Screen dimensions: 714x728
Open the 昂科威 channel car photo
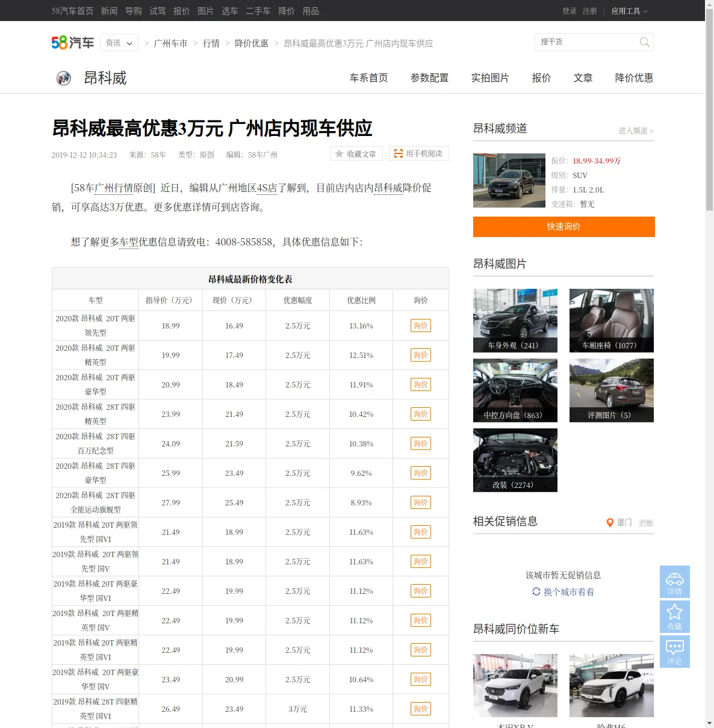pyautogui.click(x=509, y=180)
